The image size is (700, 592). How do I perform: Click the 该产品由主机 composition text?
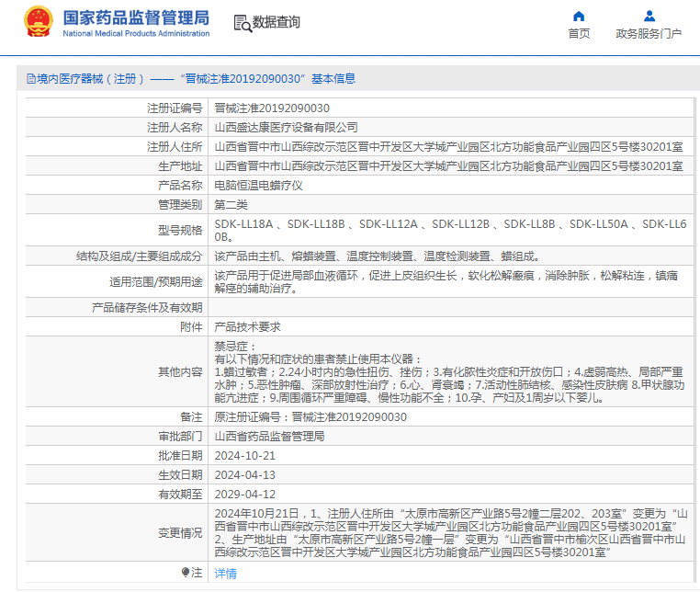coord(378,256)
